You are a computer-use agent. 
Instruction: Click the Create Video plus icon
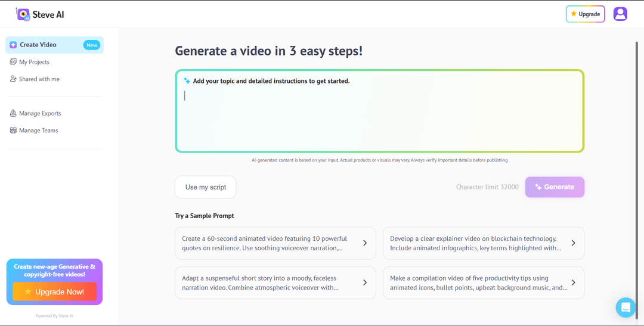click(13, 45)
